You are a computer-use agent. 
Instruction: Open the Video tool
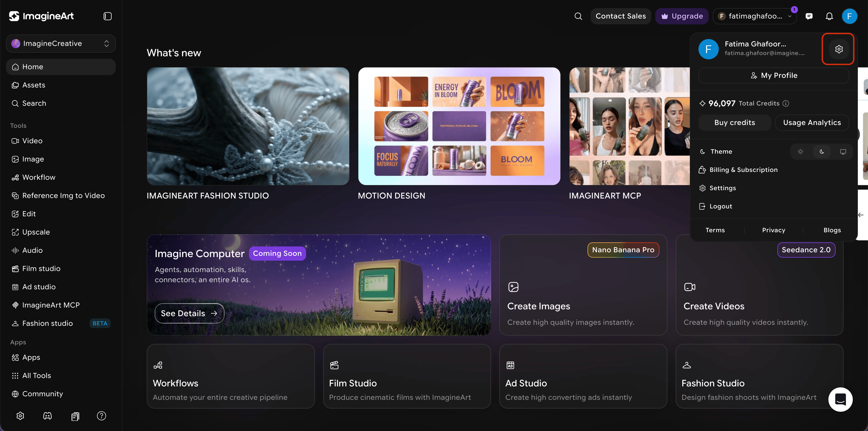point(61,141)
